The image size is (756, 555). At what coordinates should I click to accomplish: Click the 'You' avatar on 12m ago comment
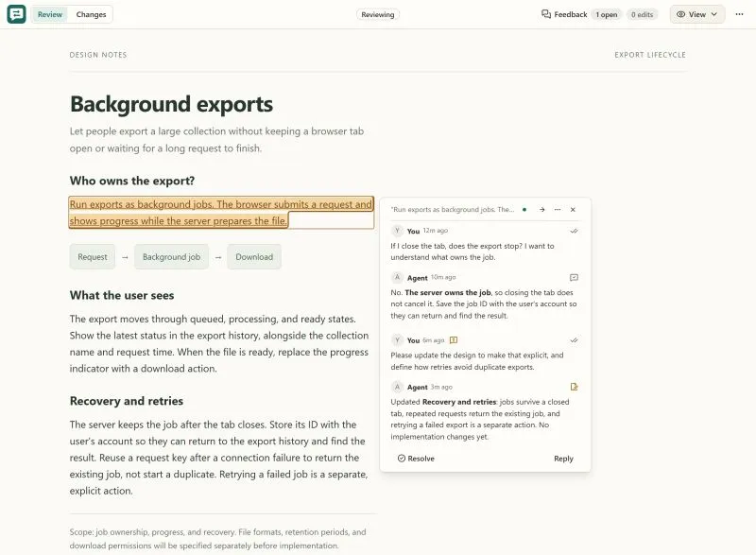pyautogui.click(x=397, y=231)
